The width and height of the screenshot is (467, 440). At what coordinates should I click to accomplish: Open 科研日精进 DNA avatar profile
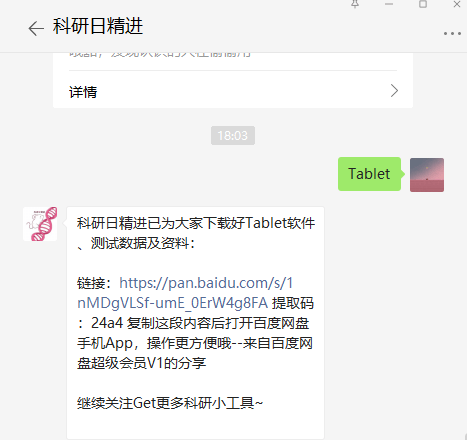(40, 224)
